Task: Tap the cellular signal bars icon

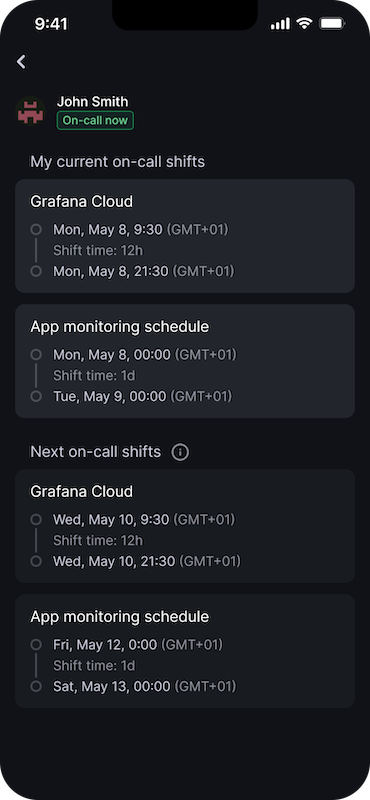Action: [x=280, y=23]
